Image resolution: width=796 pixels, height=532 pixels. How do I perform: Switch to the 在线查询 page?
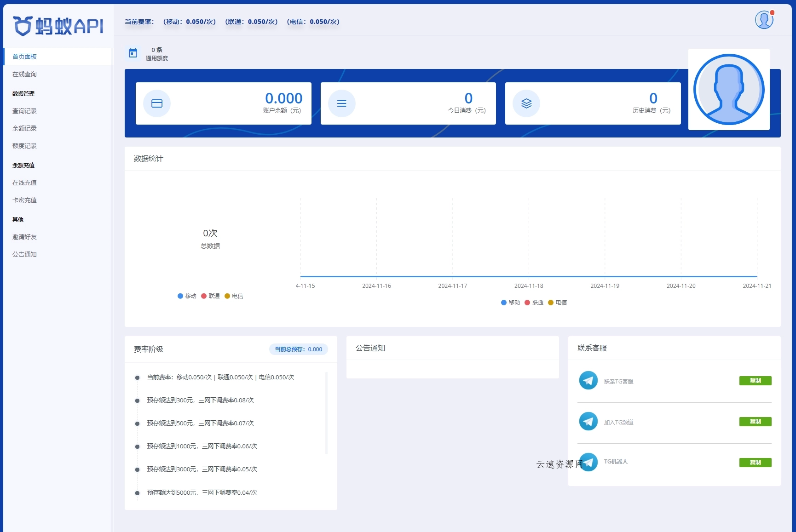25,74
